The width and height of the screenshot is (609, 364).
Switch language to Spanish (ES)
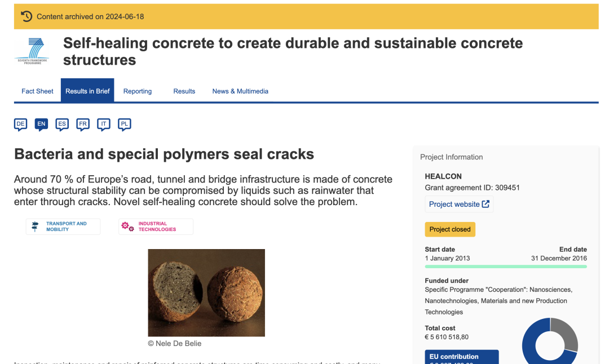pos(62,124)
